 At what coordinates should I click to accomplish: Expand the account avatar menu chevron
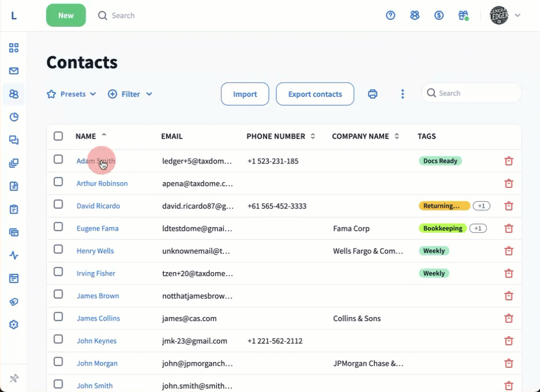[x=517, y=16]
